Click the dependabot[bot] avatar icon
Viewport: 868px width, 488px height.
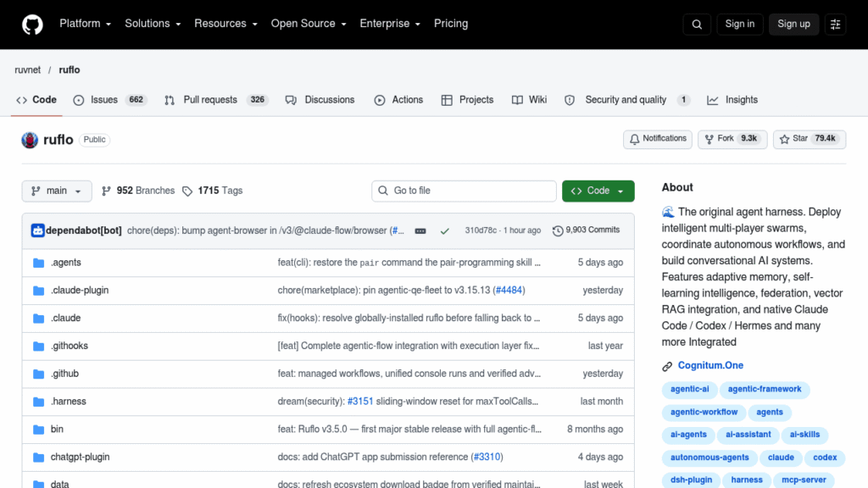[x=37, y=230]
